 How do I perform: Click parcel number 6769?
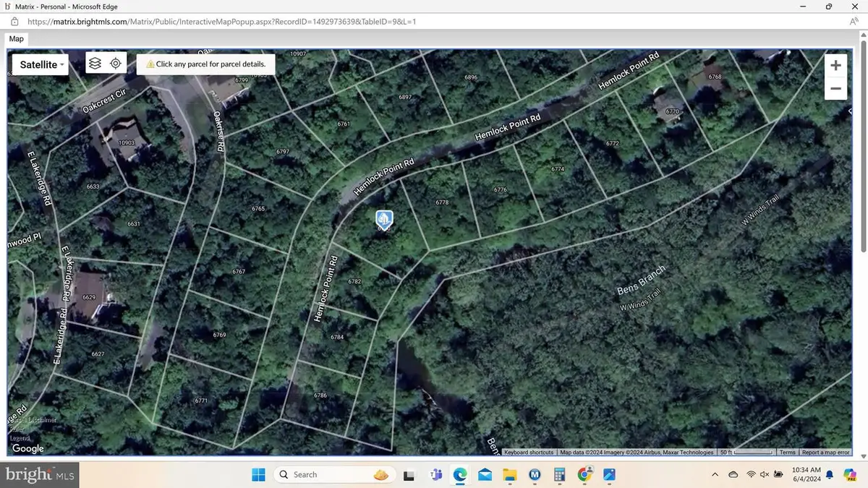click(219, 335)
